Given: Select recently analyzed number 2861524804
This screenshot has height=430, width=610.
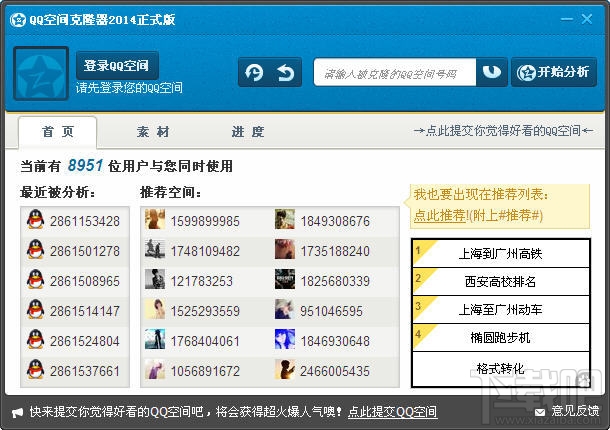Looking at the screenshot, I should click(x=85, y=341).
